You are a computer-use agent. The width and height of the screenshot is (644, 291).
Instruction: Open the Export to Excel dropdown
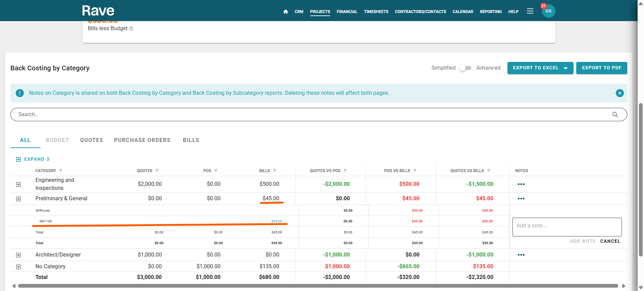(566, 68)
